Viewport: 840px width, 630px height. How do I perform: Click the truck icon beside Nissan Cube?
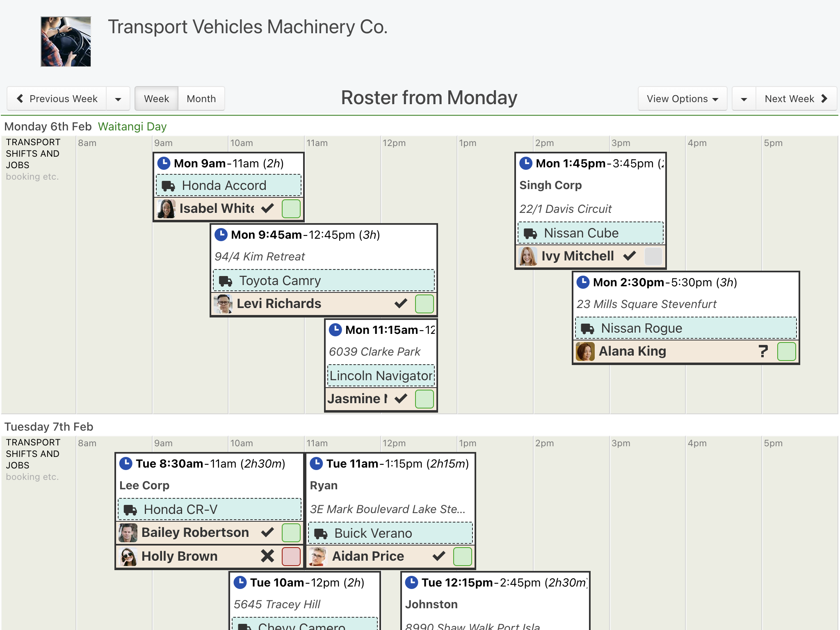[x=530, y=233]
